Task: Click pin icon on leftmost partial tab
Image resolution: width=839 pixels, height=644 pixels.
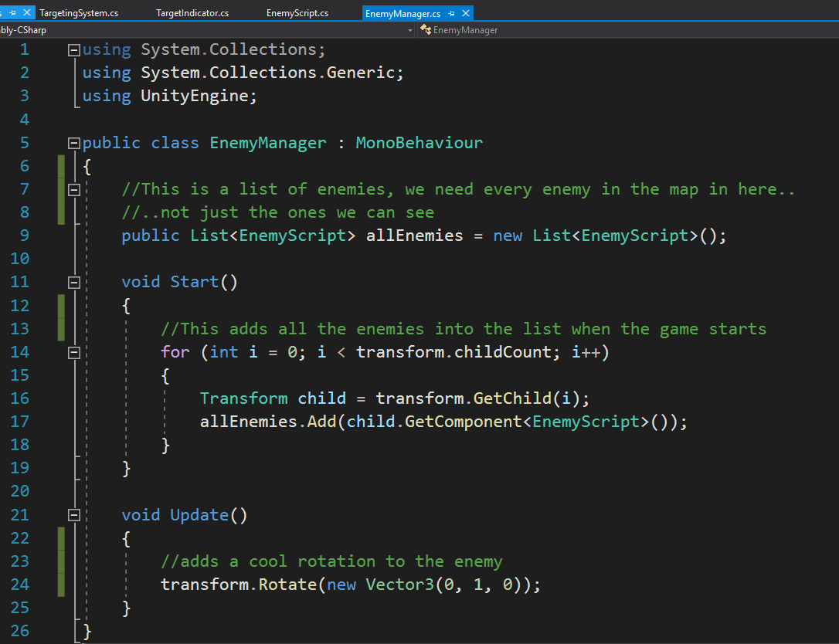Action: tap(13, 13)
